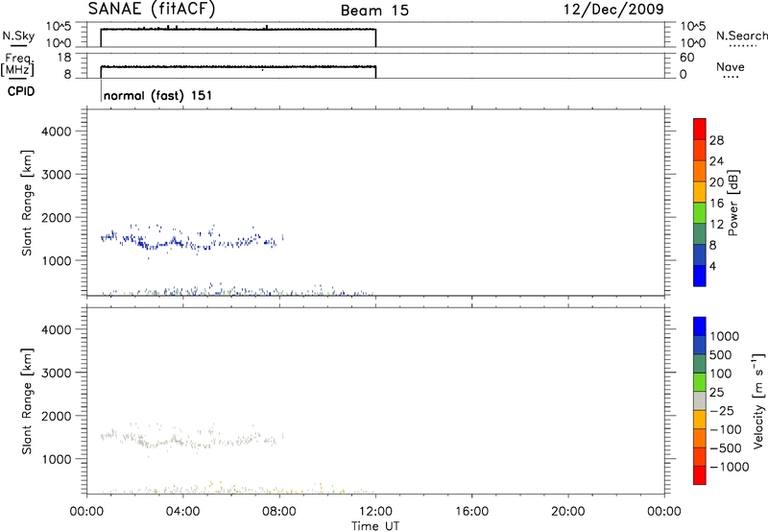Screen dimensions: 768x532
Task: Click the 'Velocity [m s-1]' colorbar label
Action: pyautogui.click(x=758, y=400)
